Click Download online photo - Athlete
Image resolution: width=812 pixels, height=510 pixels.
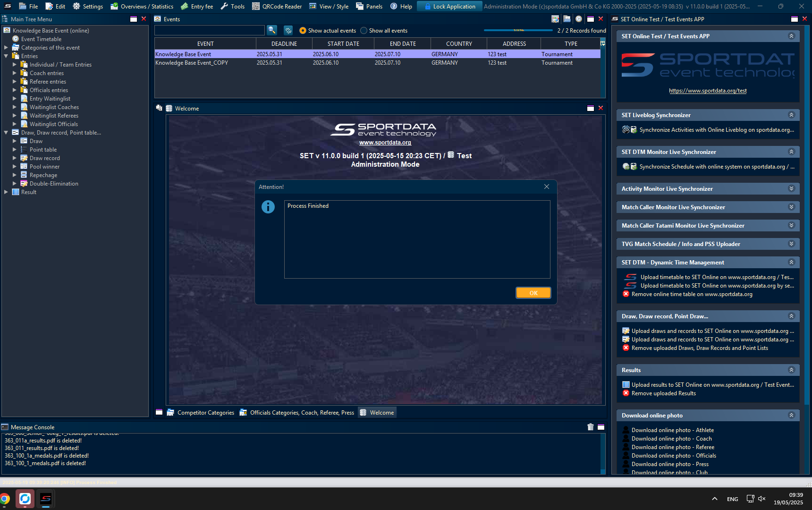(673, 430)
